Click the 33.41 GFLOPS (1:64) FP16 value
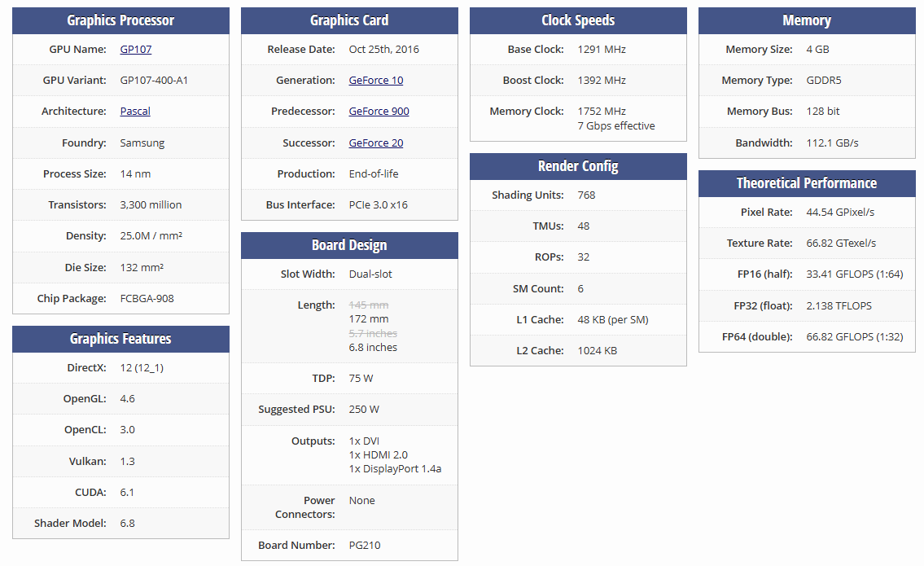Image resolution: width=924 pixels, height=566 pixels. (855, 274)
